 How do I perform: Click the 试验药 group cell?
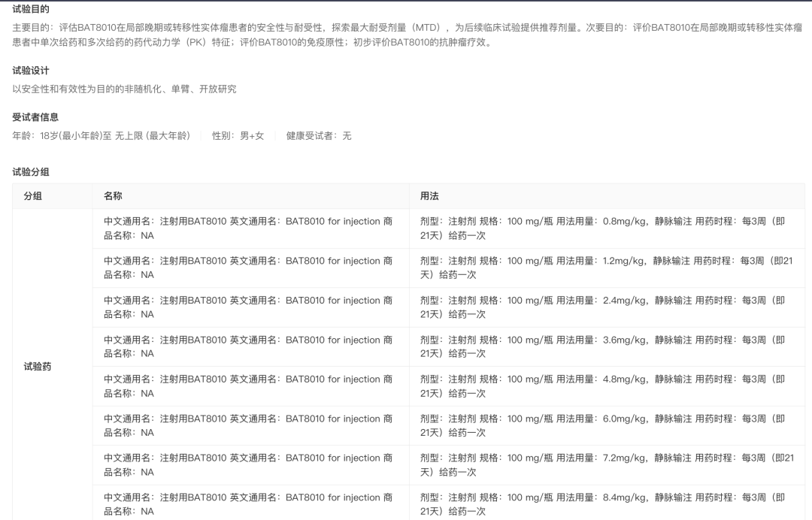point(53,366)
